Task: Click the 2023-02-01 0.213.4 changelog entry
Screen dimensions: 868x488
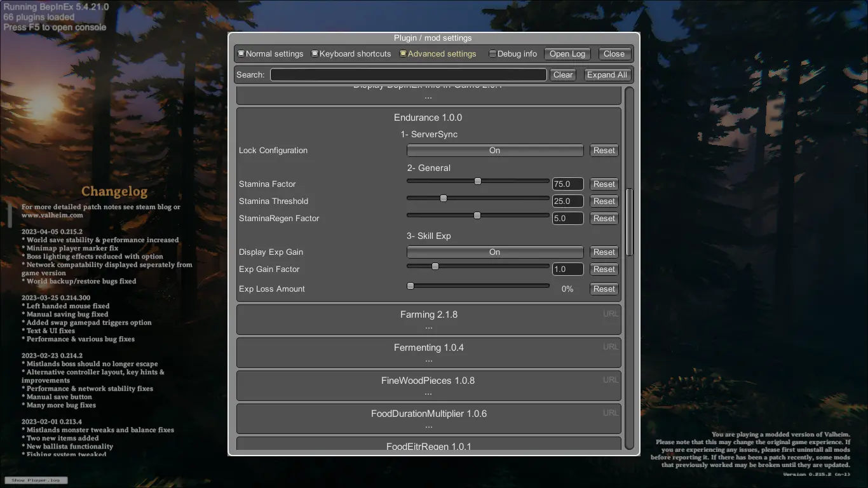Action: coord(51,422)
